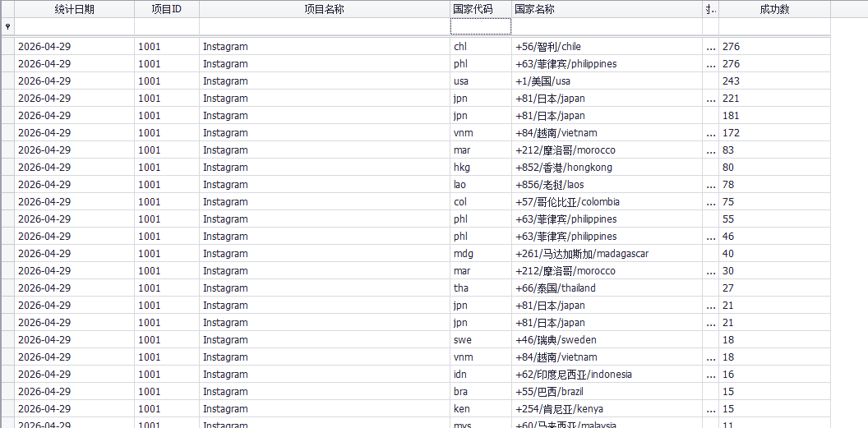Select the country code cell 'lao'

click(481, 184)
